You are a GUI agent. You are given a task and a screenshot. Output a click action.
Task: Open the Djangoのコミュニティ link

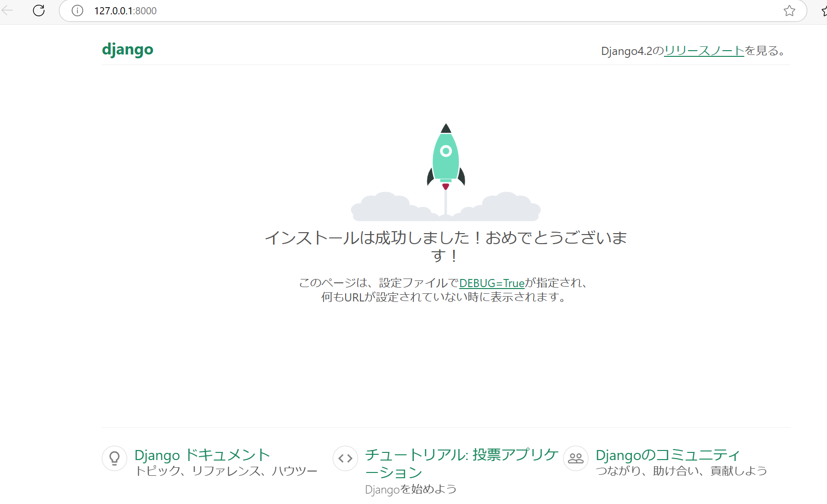tap(667, 455)
